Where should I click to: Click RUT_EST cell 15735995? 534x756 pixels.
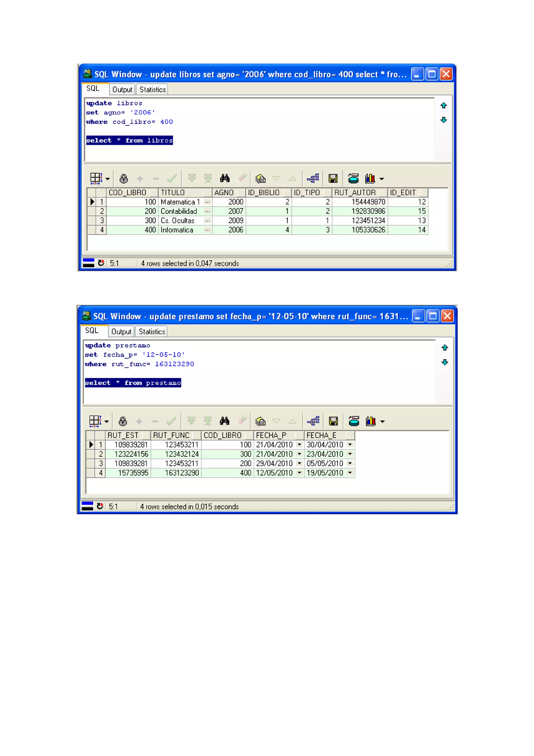click(x=128, y=473)
